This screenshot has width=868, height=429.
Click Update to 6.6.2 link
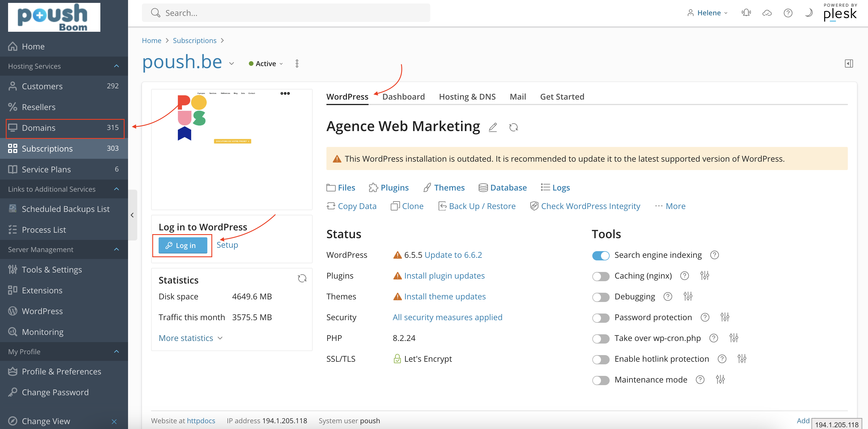(x=453, y=255)
